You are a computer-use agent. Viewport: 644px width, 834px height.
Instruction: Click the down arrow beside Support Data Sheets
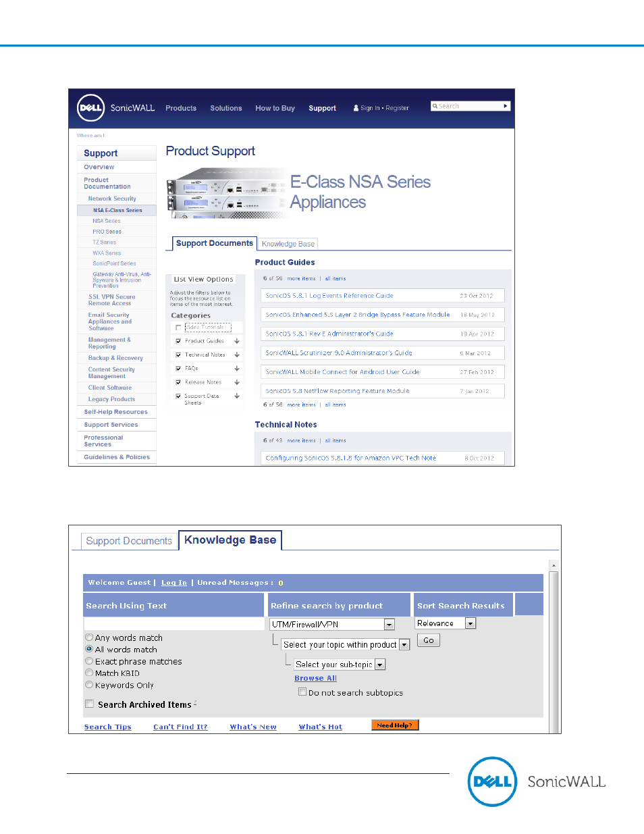tap(237, 396)
